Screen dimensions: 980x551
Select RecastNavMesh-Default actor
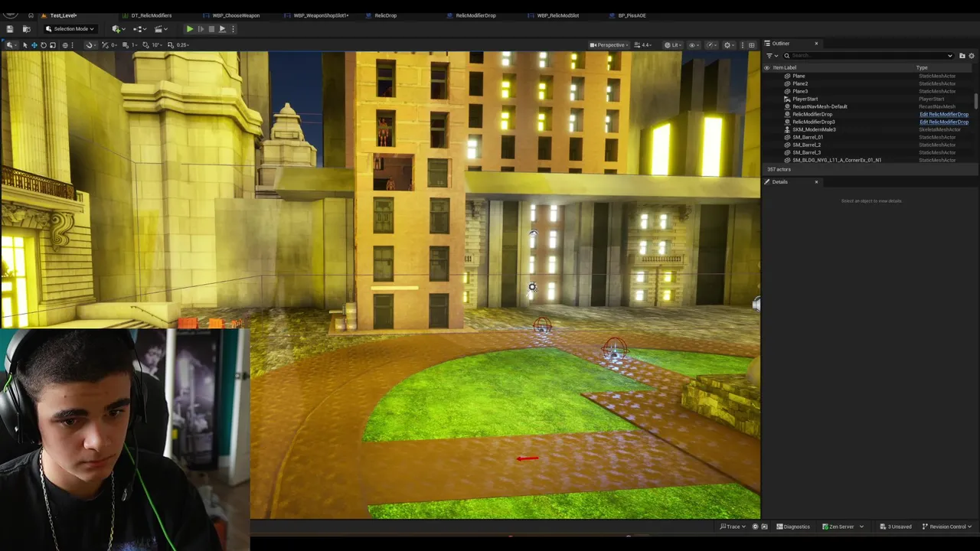(819, 106)
